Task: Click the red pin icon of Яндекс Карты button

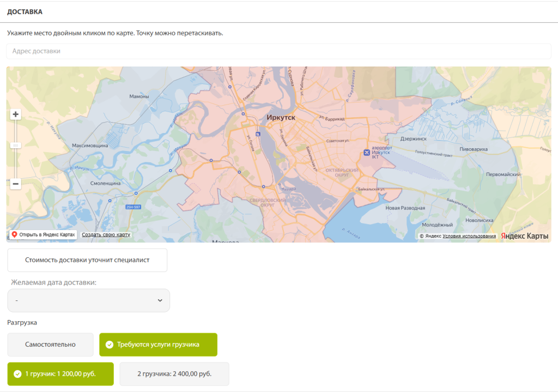Action: [14, 234]
